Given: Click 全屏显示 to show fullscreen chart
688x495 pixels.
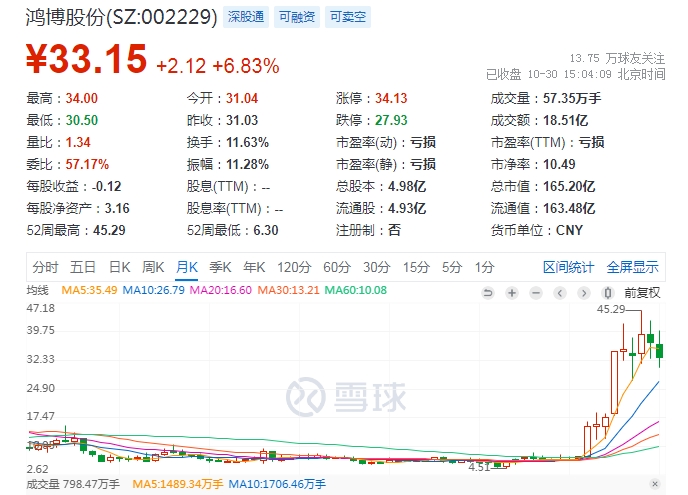Looking at the screenshot, I should tap(632, 267).
